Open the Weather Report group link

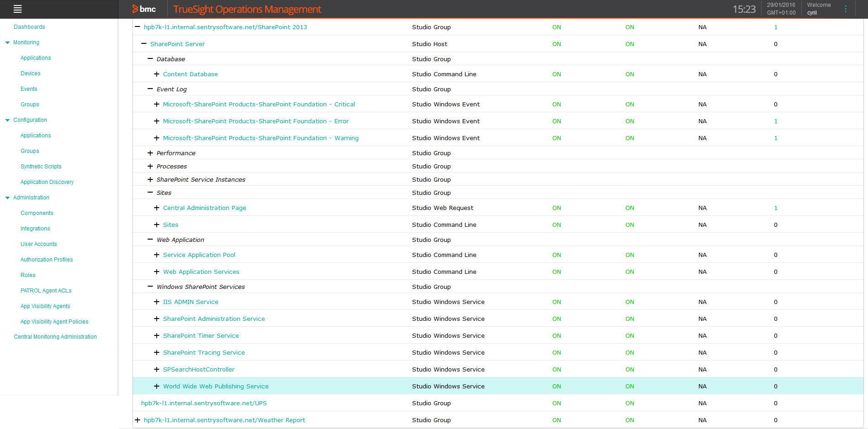pos(224,420)
